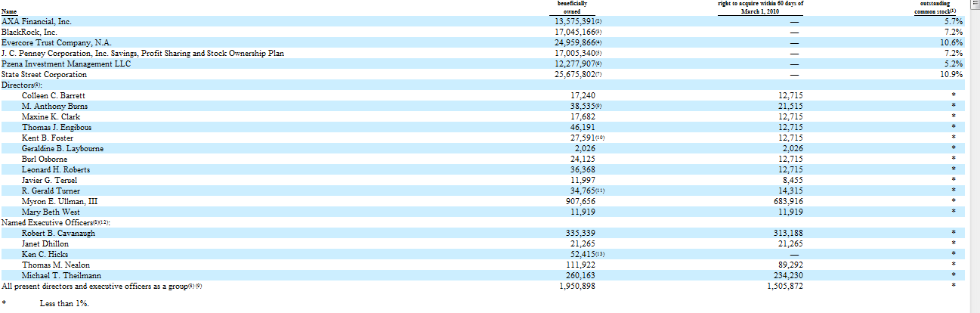Click the Name column header
The width and height of the screenshot is (980, 313).
[9, 12]
